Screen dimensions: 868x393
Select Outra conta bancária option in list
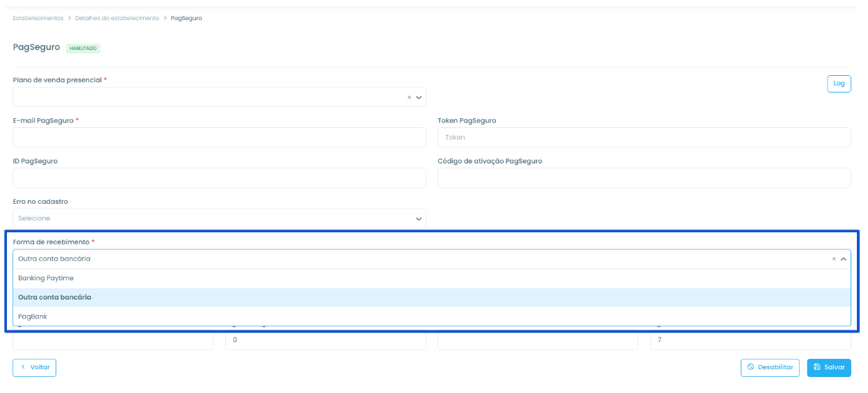coord(432,297)
